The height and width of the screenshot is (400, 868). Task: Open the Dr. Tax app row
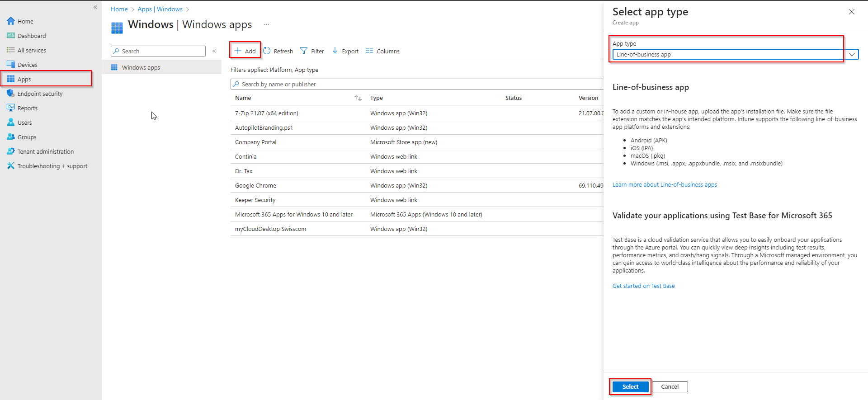click(417, 171)
